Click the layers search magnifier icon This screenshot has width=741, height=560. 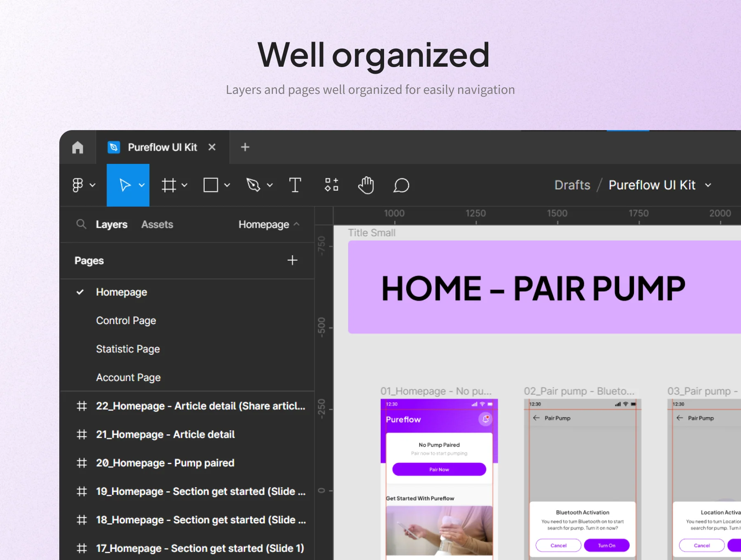pyautogui.click(x=81, y=224)
